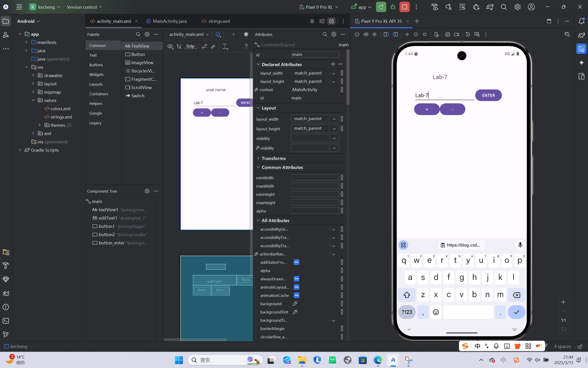Open the Logcat tool window icon
Image resolution: width=588 pixels, height=368 pixels.
click(6, 293)
